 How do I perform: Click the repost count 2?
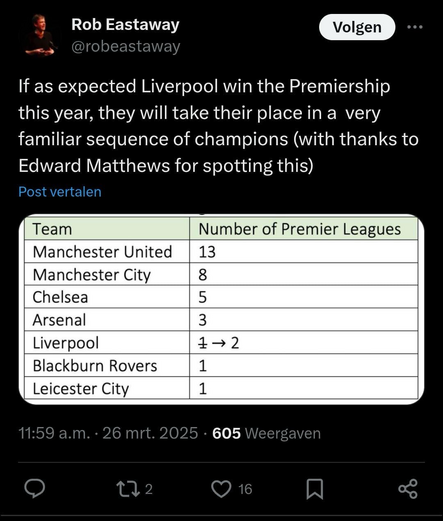[x=149, y=489]
